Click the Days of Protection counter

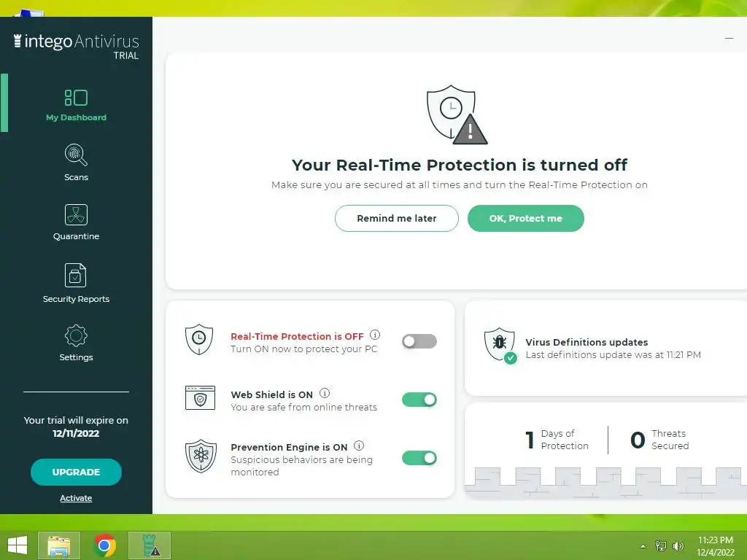[557, 440]
